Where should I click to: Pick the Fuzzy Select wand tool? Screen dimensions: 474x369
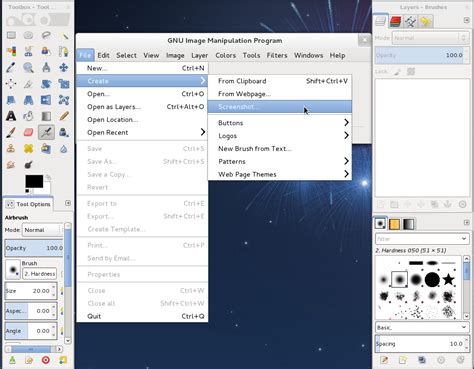point(64,35)
